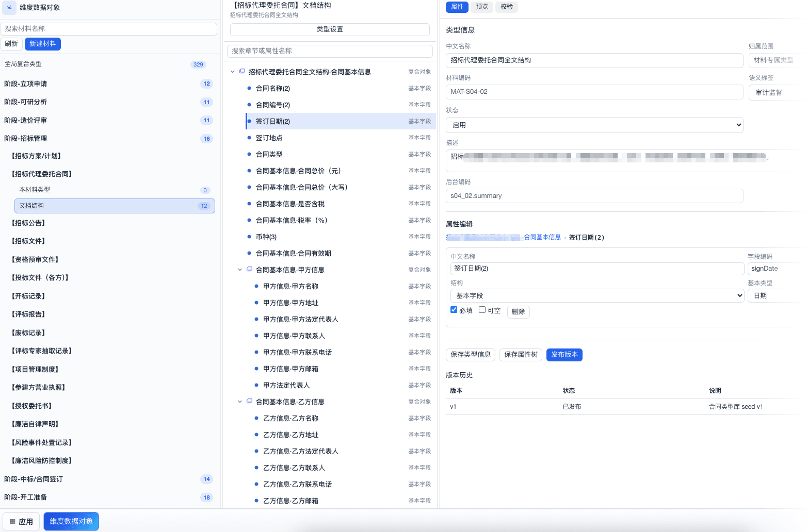807x532 pixels.
Task: Expand the 阶段-开工准备 group
Action: (108, 497)
